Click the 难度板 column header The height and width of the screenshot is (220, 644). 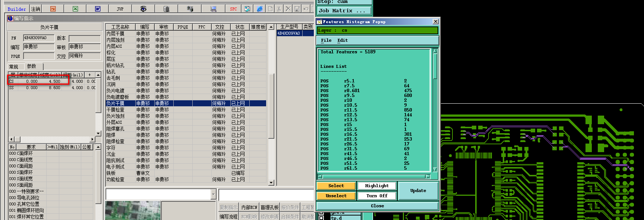click(x=258, y=27)
